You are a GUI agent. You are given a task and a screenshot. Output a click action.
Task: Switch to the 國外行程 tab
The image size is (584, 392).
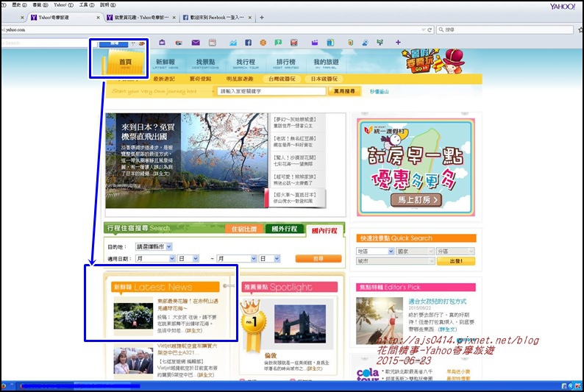pyautogui.click(x=284, y=229)
